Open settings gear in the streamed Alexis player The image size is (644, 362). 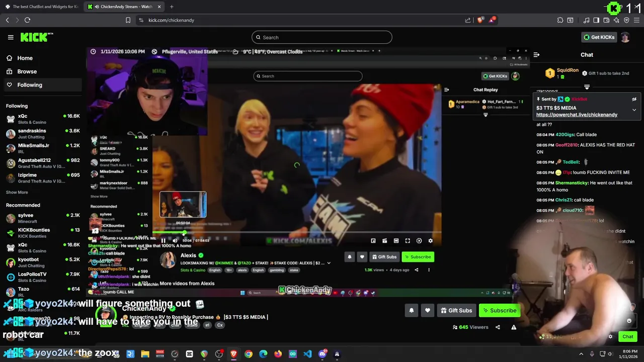tap(430, 241)
